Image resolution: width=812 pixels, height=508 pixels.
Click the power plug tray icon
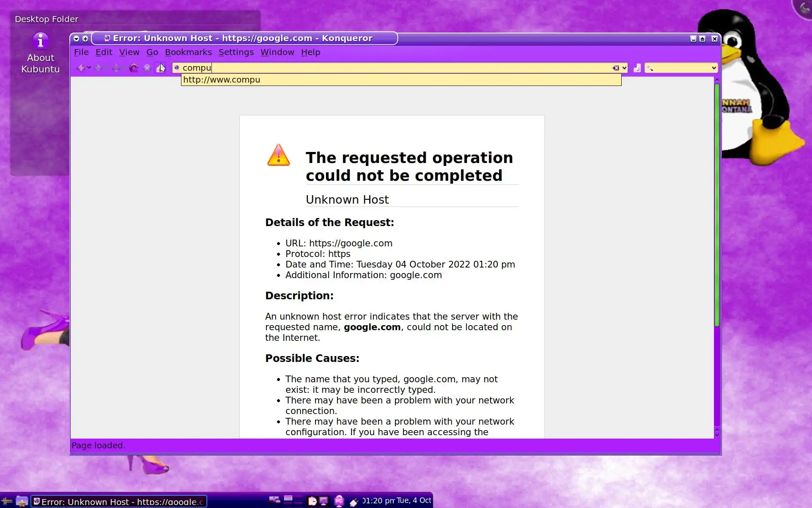click(x=354, y=502)
